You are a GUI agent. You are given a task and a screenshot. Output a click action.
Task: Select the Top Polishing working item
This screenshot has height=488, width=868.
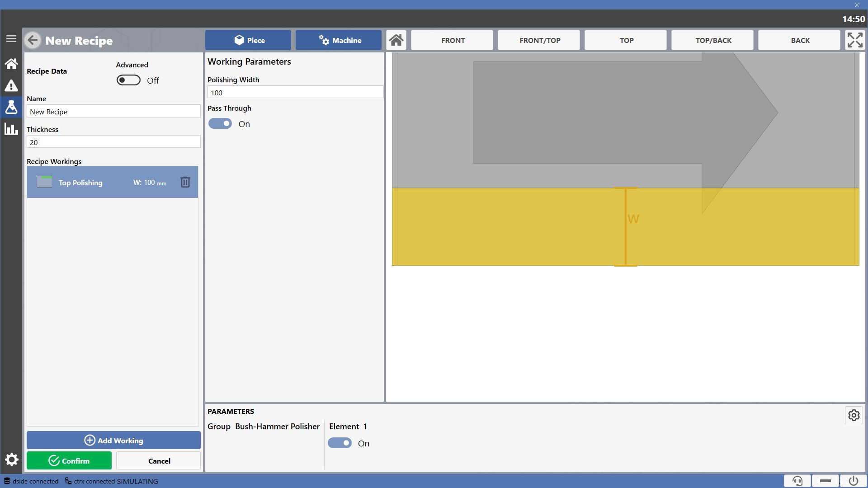[113, 182]
